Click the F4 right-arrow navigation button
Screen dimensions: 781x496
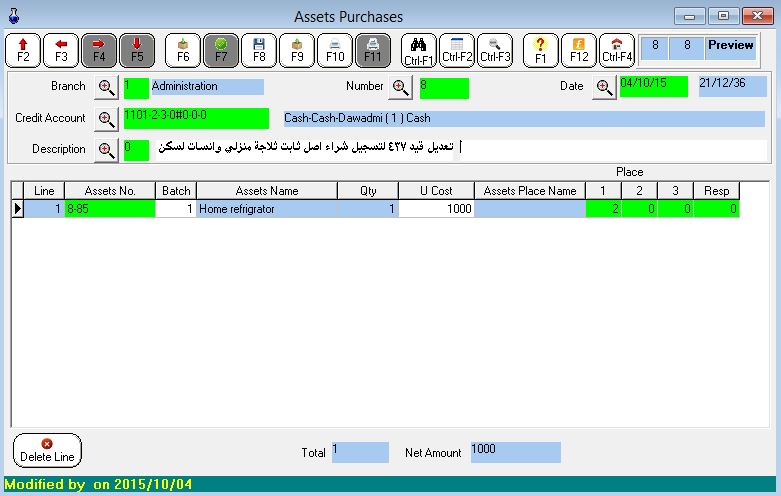coord(99,50)
